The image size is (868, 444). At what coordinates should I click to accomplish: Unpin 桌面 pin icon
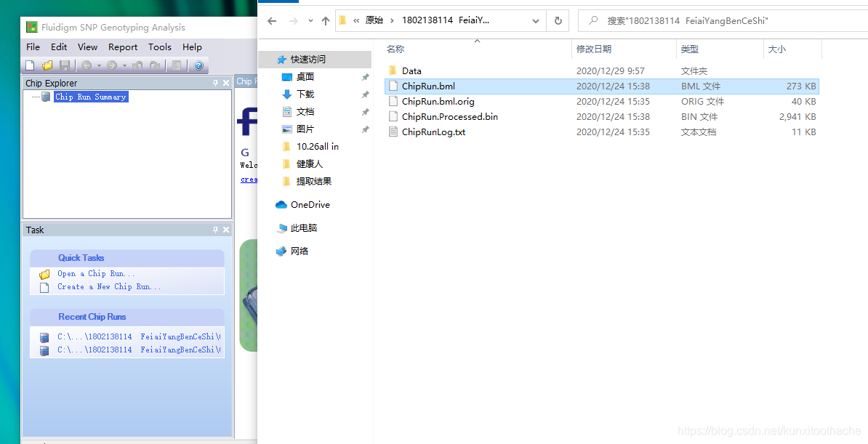366,77
